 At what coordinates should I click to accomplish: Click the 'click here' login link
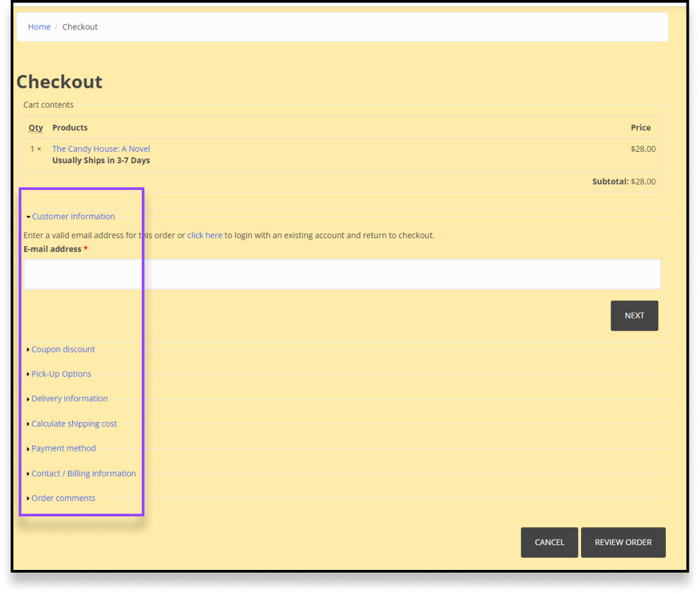click(x=205, y=235)
